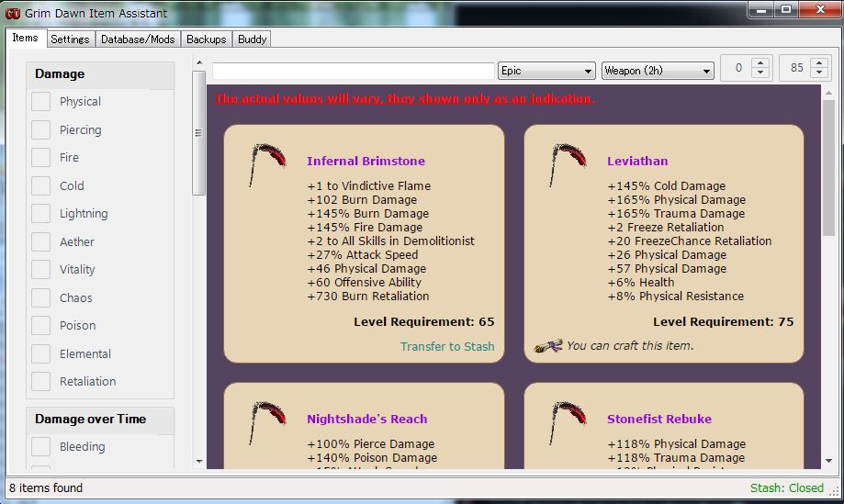Click the results list scrollbar thumb
This screenshot has width=844, height=504.
coord(828,167)
